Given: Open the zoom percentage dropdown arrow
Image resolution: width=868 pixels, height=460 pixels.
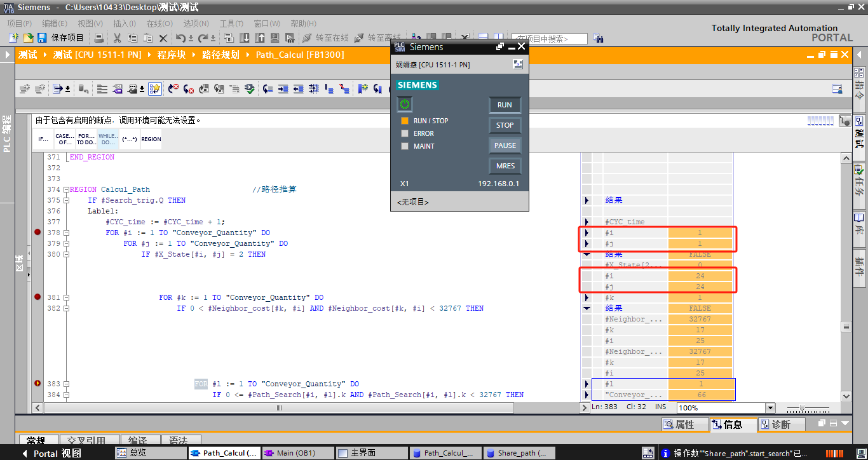Looking at the screenshot, I should pyautogui.click(x=771, y=408).
